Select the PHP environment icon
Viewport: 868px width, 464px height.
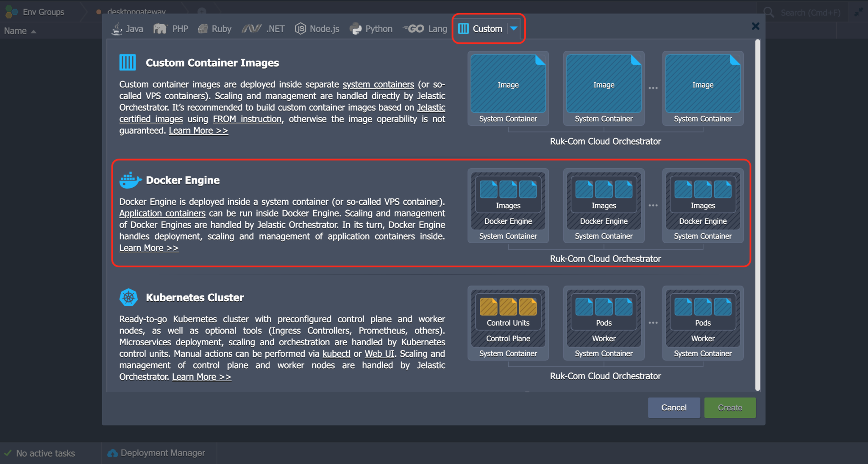click(x=160, y=28)
